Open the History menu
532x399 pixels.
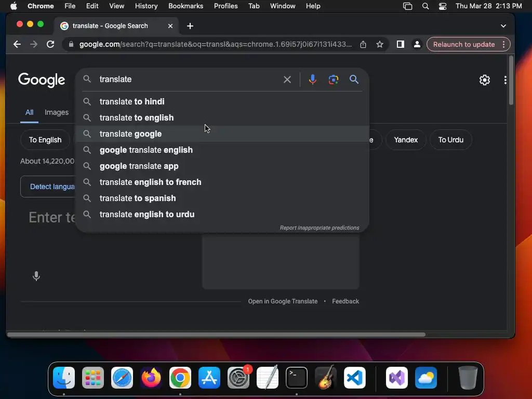coord(146,6)
